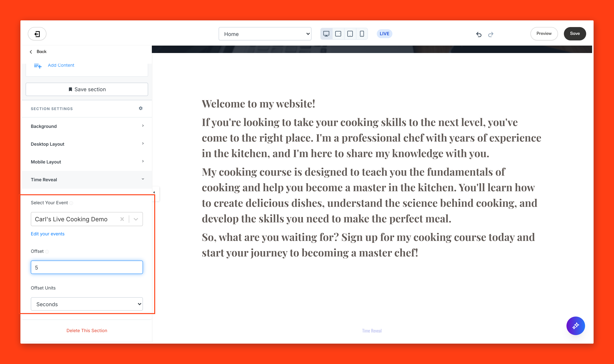614x364 pixels.
Task: Clear the selected event with the X
Action: click(x=122, y=219)
